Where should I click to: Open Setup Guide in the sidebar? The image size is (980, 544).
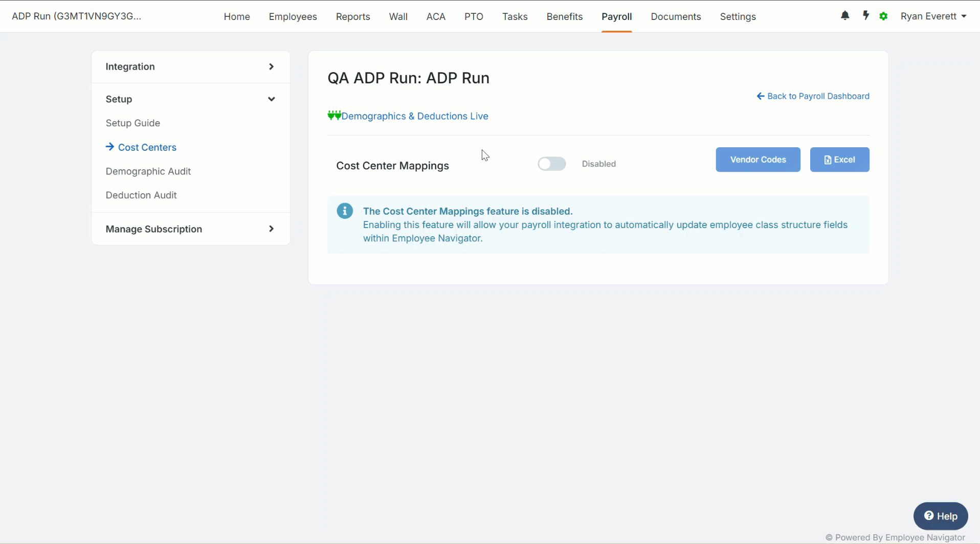tap(132, 123)
